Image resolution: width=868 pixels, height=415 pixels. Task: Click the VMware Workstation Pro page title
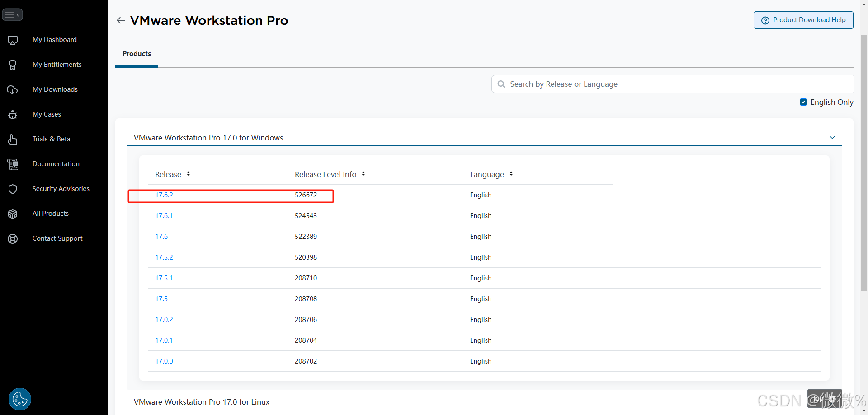coord(209,20)
